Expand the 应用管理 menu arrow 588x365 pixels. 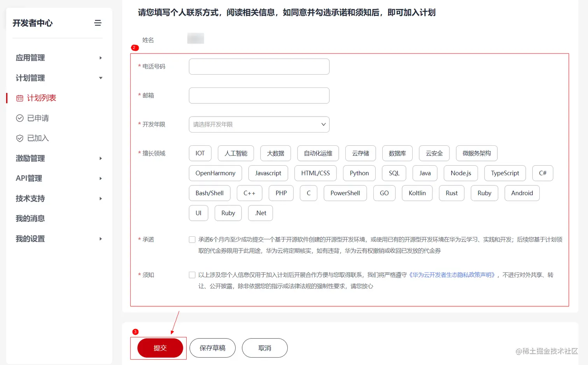tap(101, 58)
